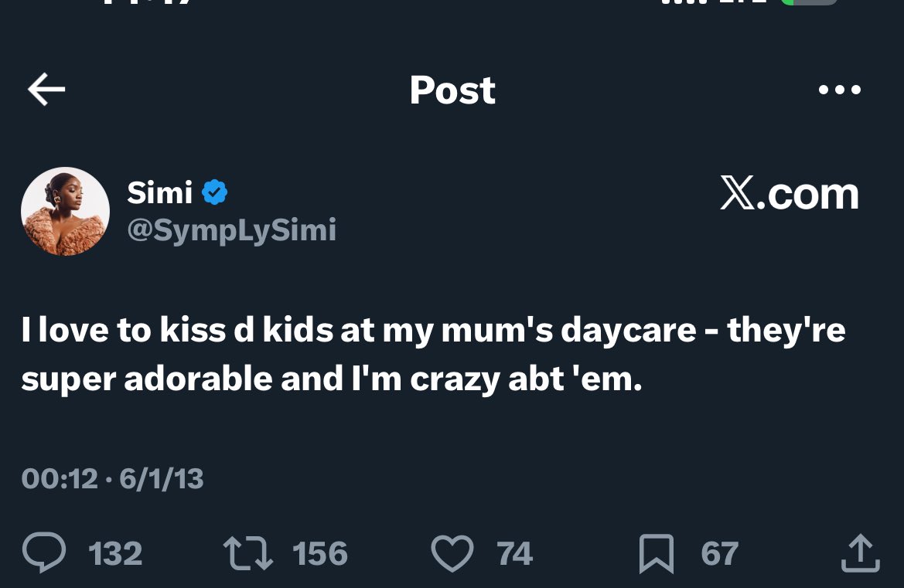Image resolution: width=904 pixels, height=588 pixels.
Task: Tap the 132 replies count
Action: tap(115, 554)
